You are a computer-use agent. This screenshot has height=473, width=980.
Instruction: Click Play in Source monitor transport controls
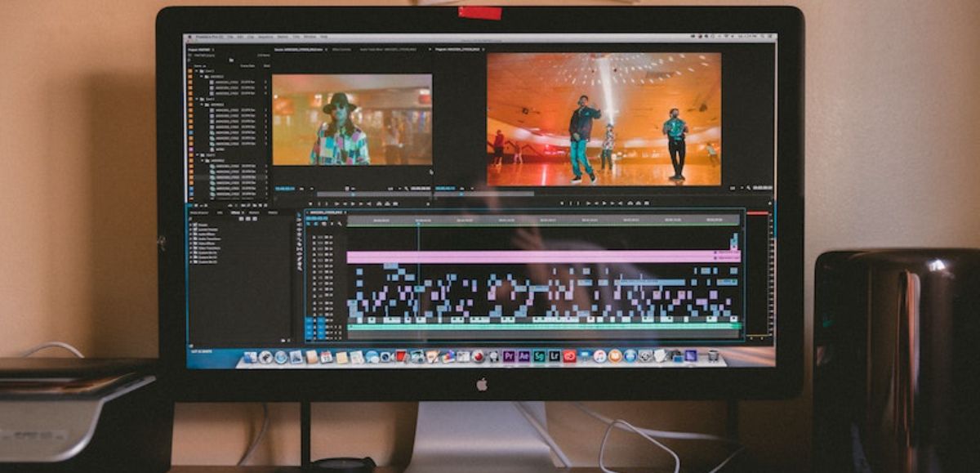click(x=353, y=203)
